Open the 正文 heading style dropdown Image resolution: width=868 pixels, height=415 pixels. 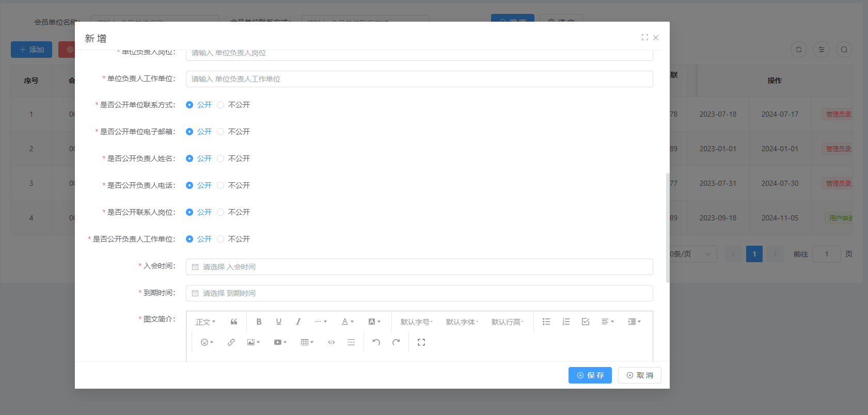(x=205, y=322)
